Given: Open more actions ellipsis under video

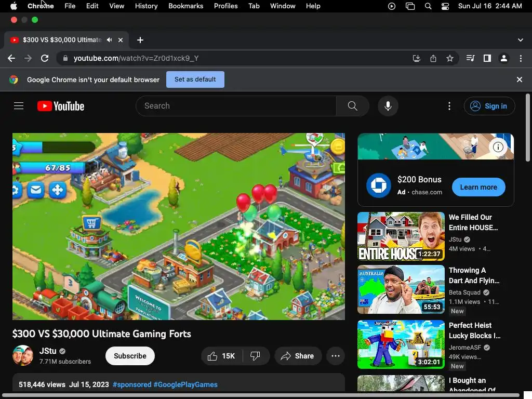Looking at the screenshot, I should 336,356.
